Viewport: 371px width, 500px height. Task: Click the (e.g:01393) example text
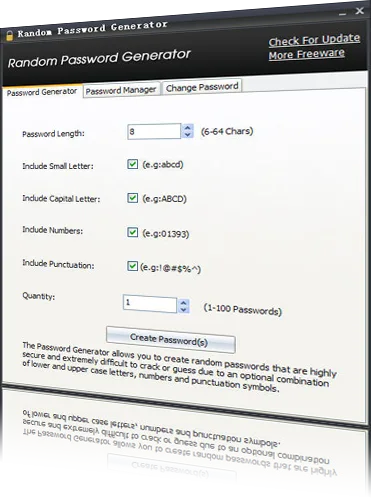pos(166,233)
